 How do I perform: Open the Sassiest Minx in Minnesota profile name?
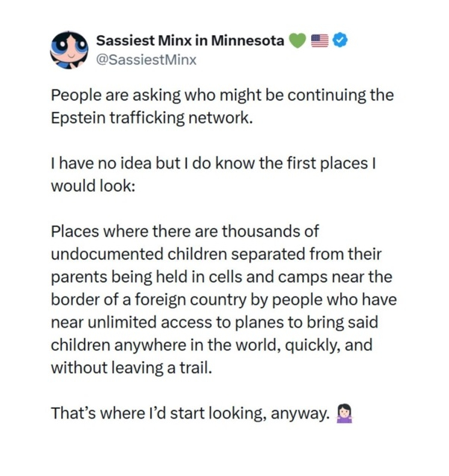tap(190, 41)
